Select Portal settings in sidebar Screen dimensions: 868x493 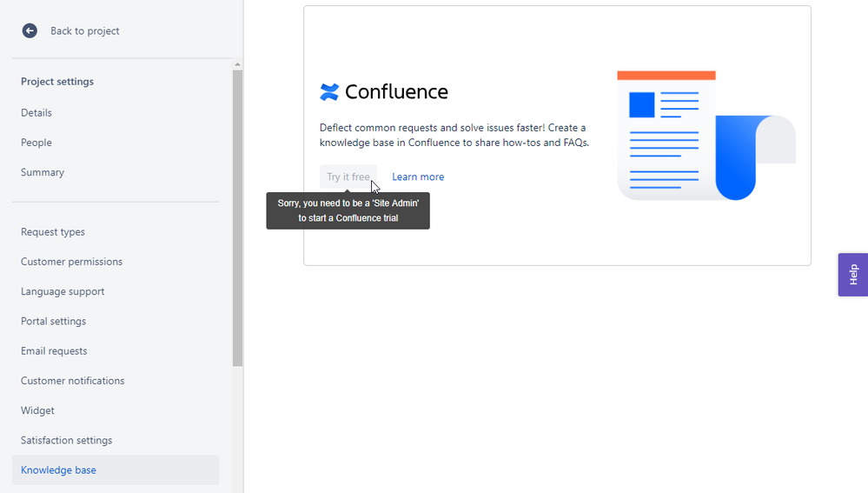(54, 322)
